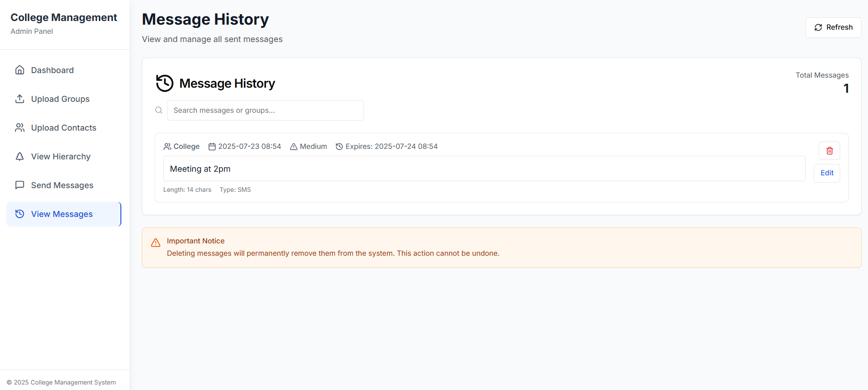Click the Important Notice warning icon
868x390 pixels.
pos(156,242)
